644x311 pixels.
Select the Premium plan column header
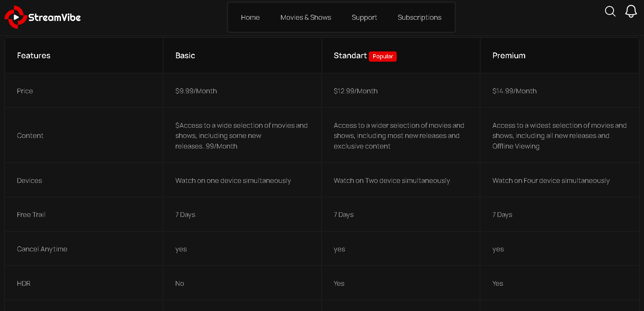click(x=508, y=56)
